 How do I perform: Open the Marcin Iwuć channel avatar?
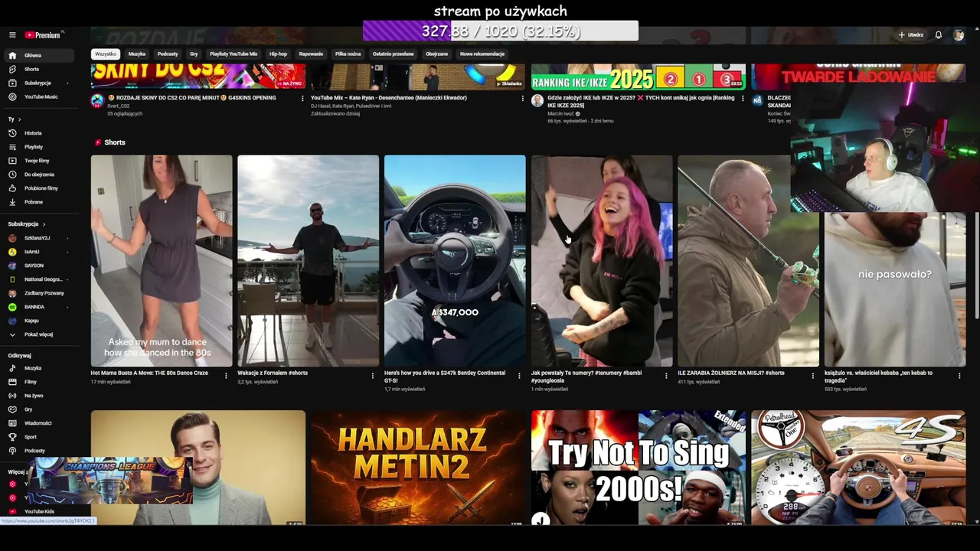click(x=537, y=100)
